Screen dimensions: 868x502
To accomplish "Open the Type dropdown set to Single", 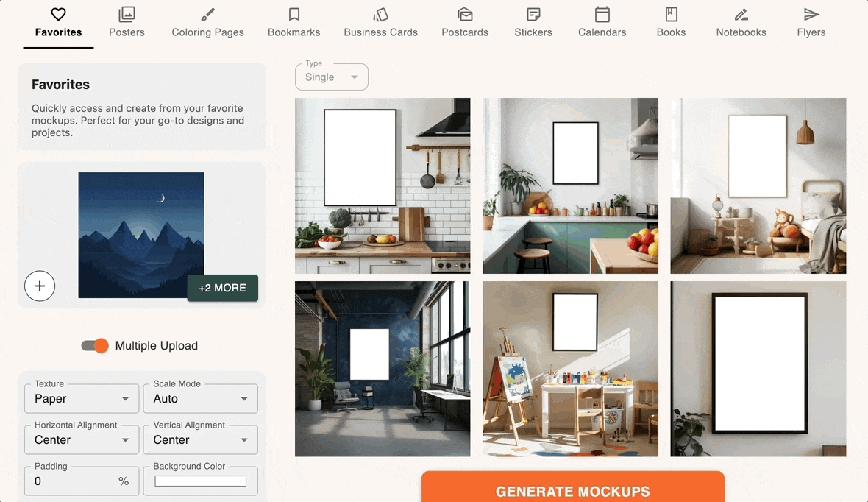I will [332, 77].
